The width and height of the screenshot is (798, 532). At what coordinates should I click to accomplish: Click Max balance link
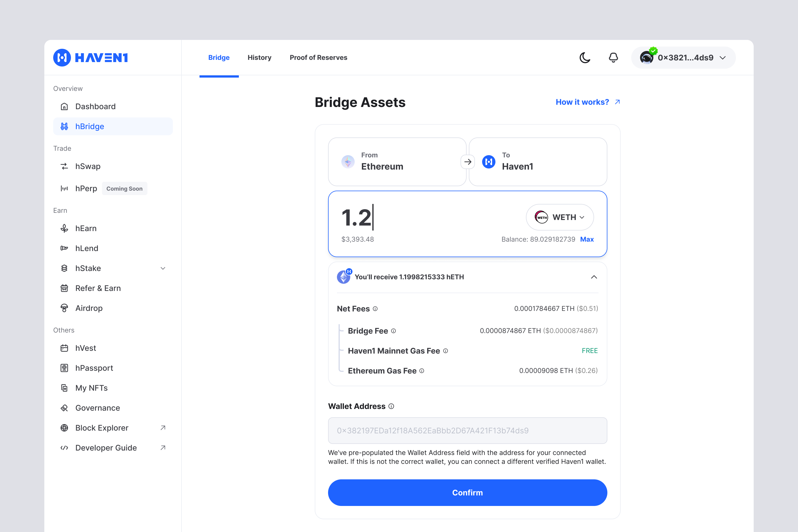pyautogui.click(x=587, y=239)
